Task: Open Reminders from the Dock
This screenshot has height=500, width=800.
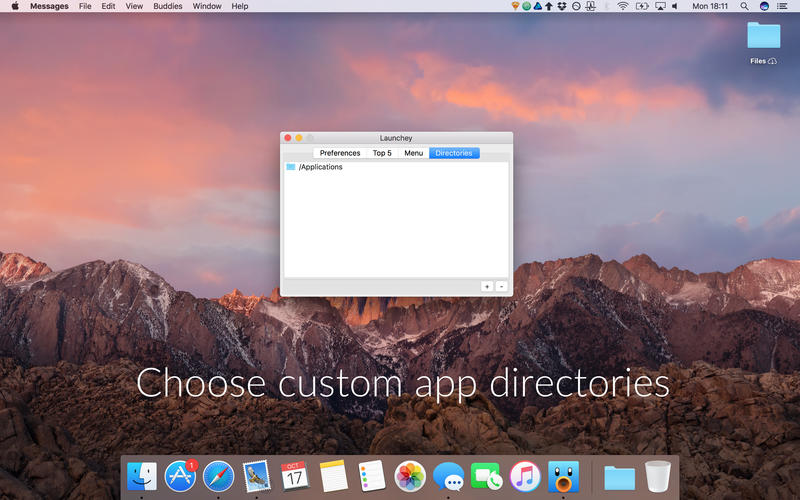Action: click(371, 476)
